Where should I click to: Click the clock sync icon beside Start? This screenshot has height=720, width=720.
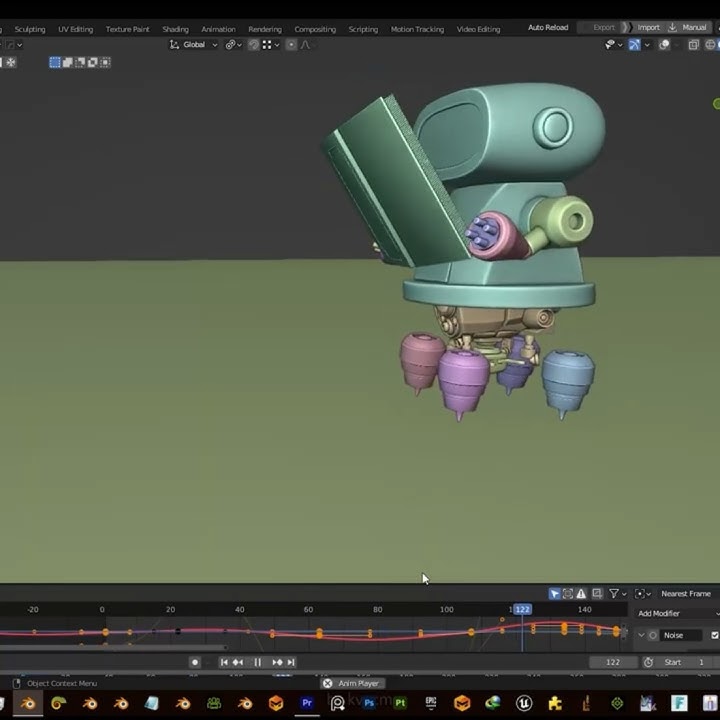[648, 662]
